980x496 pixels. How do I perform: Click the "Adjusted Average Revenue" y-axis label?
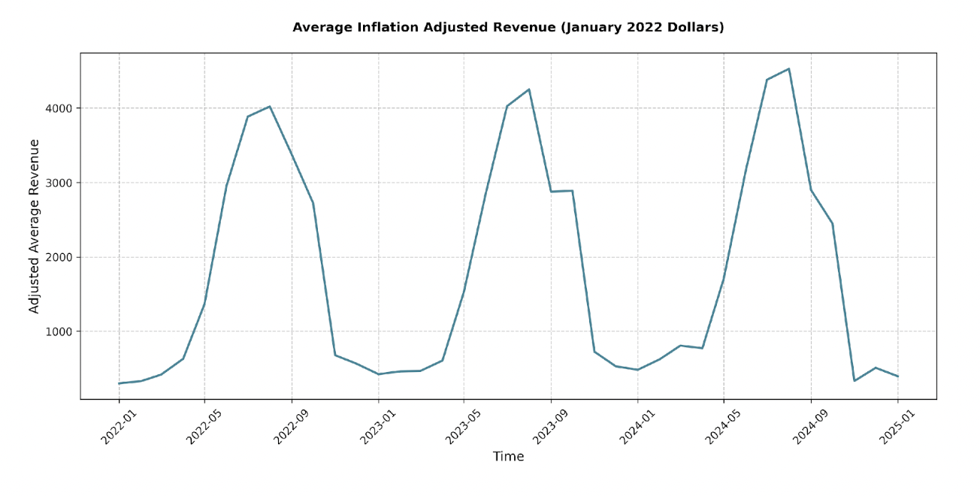pos(35,226)
